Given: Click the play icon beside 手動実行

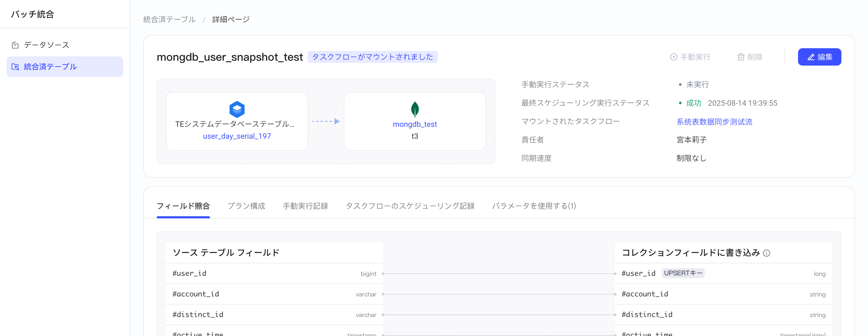Looking at the screenshot, I should pyautogui.click(x=674, y=57).
